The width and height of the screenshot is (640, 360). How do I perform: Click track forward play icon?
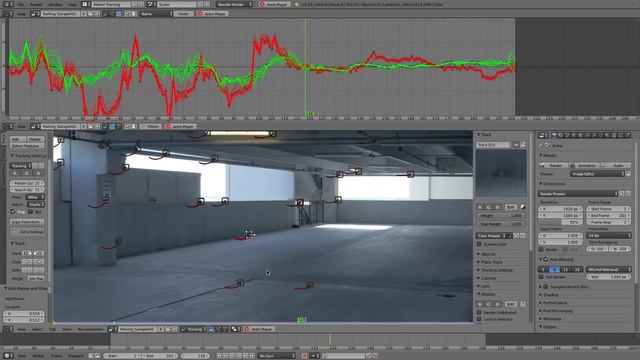tap(36, 253)
